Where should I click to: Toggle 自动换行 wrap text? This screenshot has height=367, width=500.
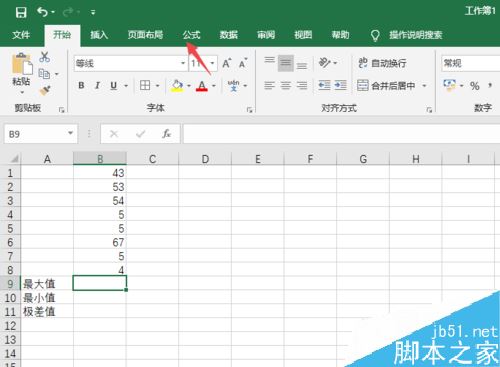click(x=382, y=63)
